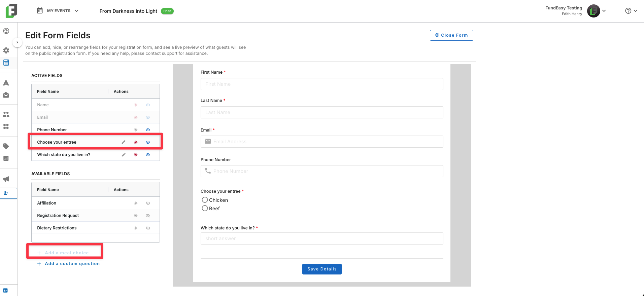Open the tag icon in sidebar
This screenshot has height=296, width=644.
tap(6, 146)
